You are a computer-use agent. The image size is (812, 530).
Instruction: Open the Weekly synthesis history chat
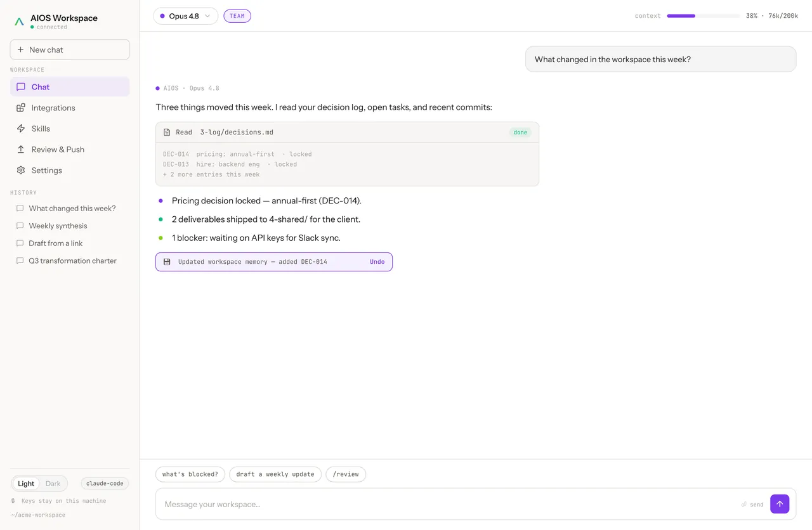click(x=70, y=226)
